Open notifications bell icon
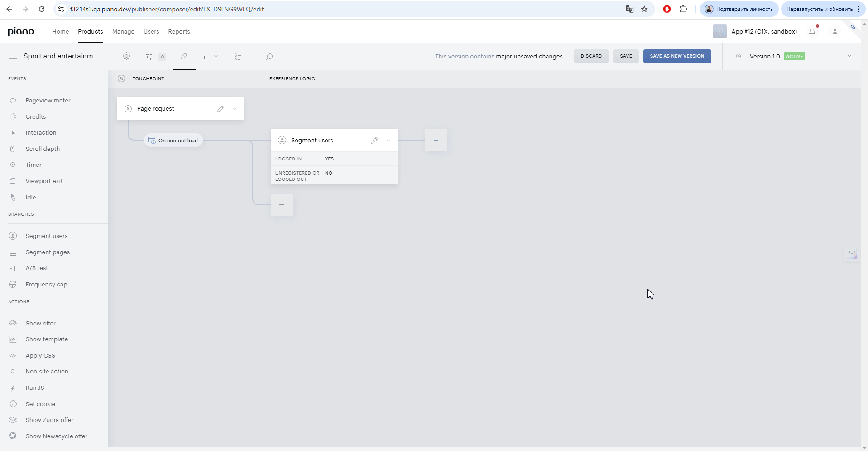 click(812, 31)
